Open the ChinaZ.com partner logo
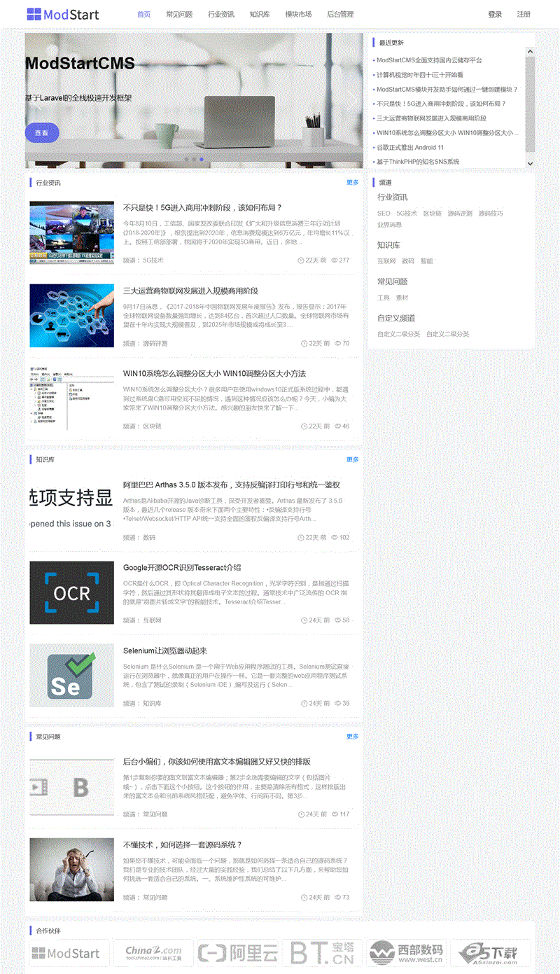 153,953
